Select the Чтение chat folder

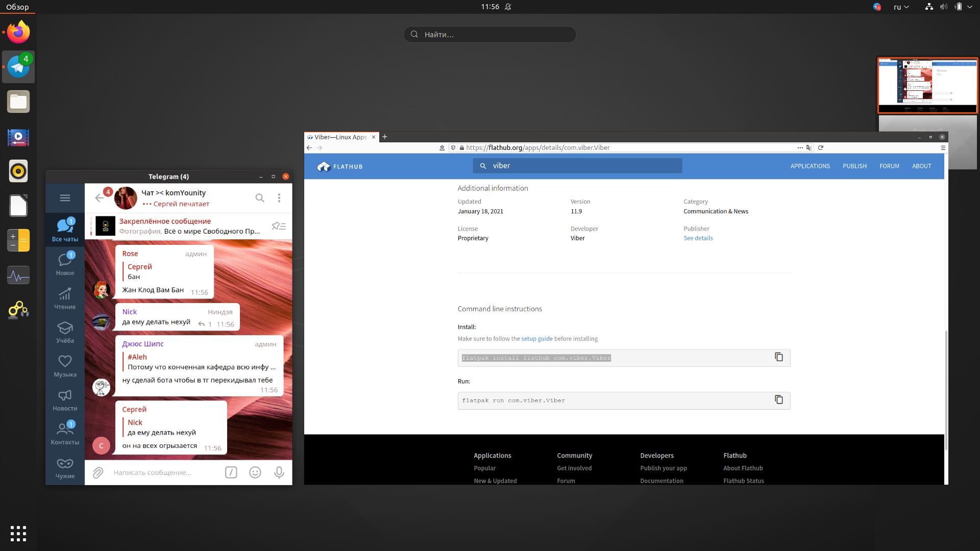point(65,298)
